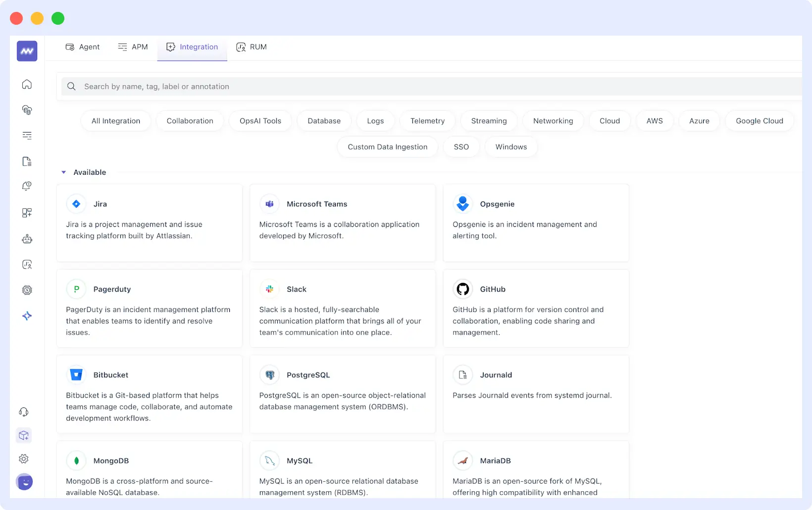This screenshot has height=510, width=812.
Task: Click the PostgreSQL elephant icon
Action: tap(270, 375)
